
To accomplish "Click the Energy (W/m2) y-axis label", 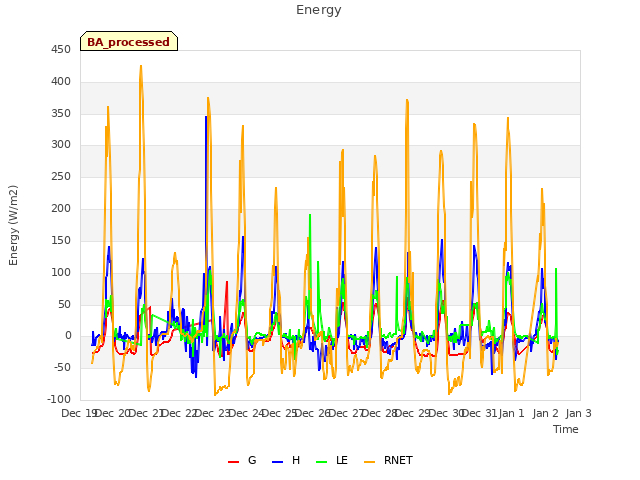I will point(13,225).
